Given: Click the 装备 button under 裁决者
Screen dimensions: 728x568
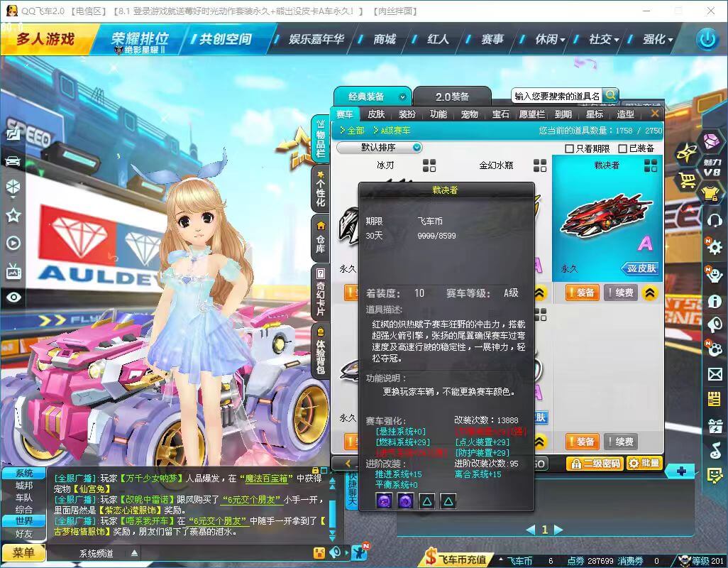Looking at the screenshot, I should 582,293.
